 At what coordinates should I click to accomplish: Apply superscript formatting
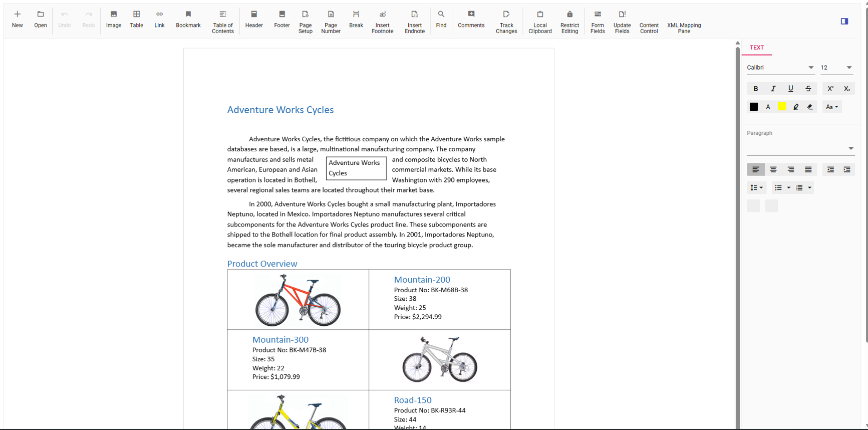(x=830, y=89)
